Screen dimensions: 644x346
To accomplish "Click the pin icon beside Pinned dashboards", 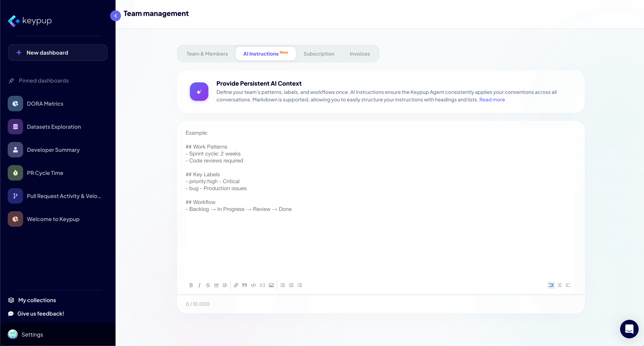I will click(11, 81).
